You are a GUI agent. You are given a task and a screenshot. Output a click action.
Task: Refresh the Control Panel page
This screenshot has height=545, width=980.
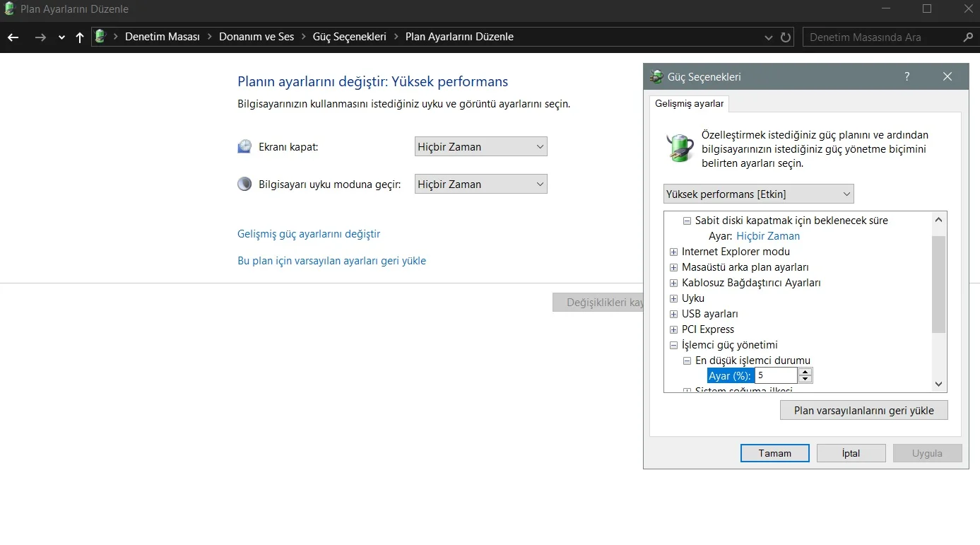click(786, 37)
